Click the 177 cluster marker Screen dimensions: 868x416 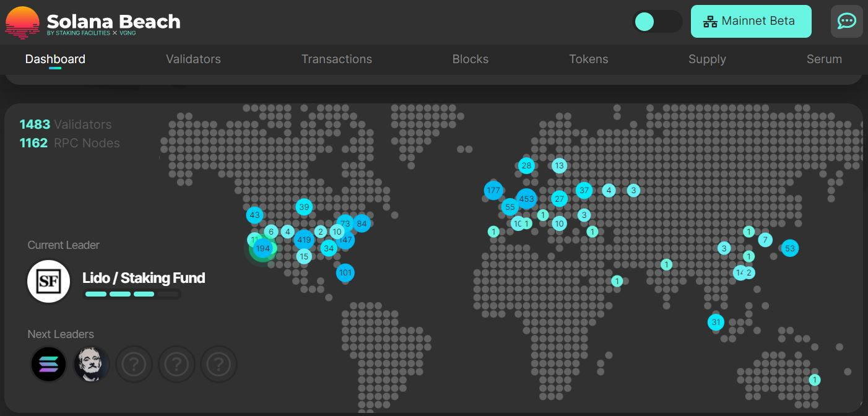pos(493,190)
